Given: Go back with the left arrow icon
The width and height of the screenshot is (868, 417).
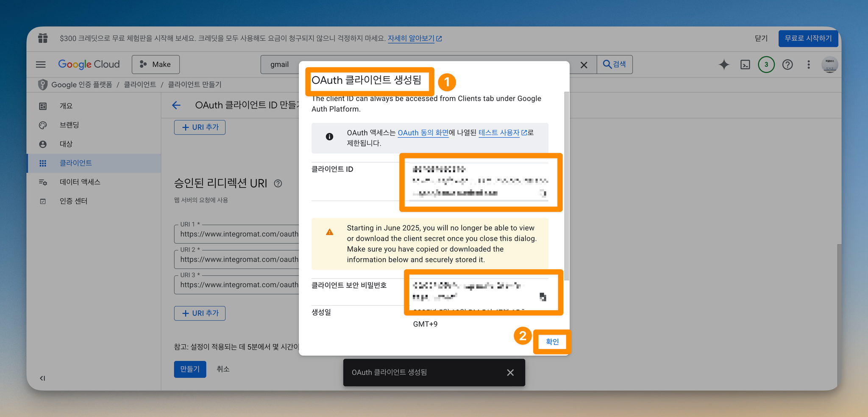Looking at the screenshot, I should [176, 105].
